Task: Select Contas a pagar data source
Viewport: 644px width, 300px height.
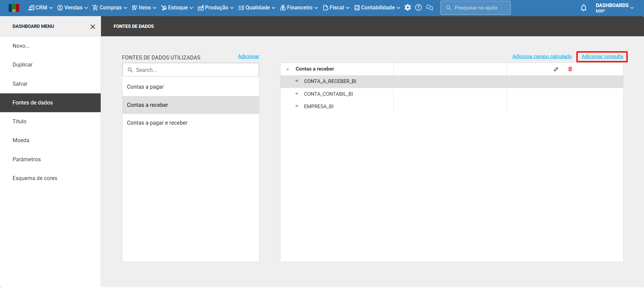Action: click(x=191, y=87)
